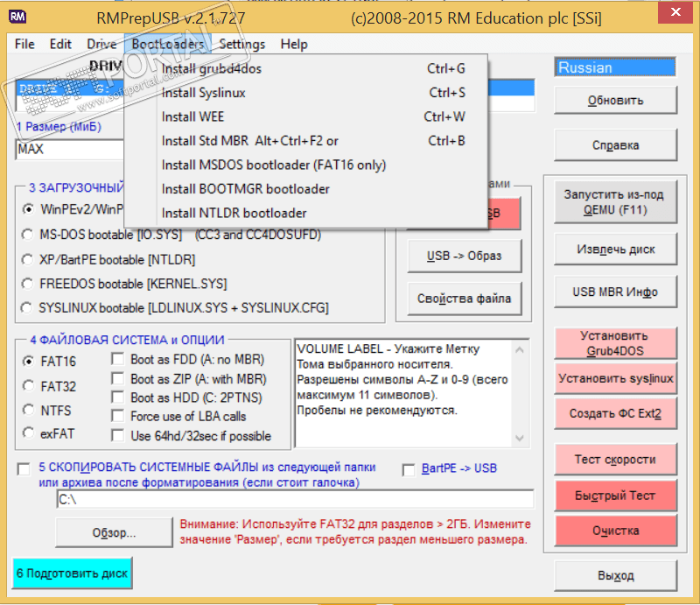The height and width of the screenshot is (605, 700).
Task: Click the Свойства файла button
Action: point(465,299)
